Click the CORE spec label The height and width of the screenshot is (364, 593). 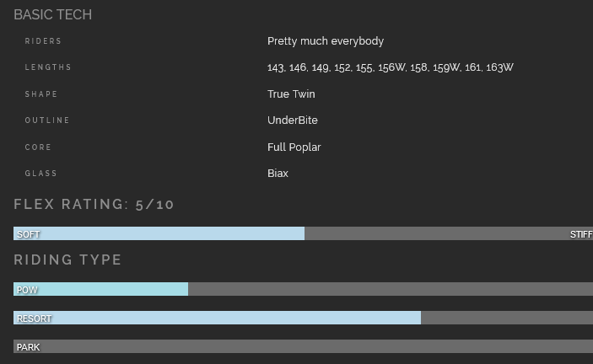(x=38, y=147)
